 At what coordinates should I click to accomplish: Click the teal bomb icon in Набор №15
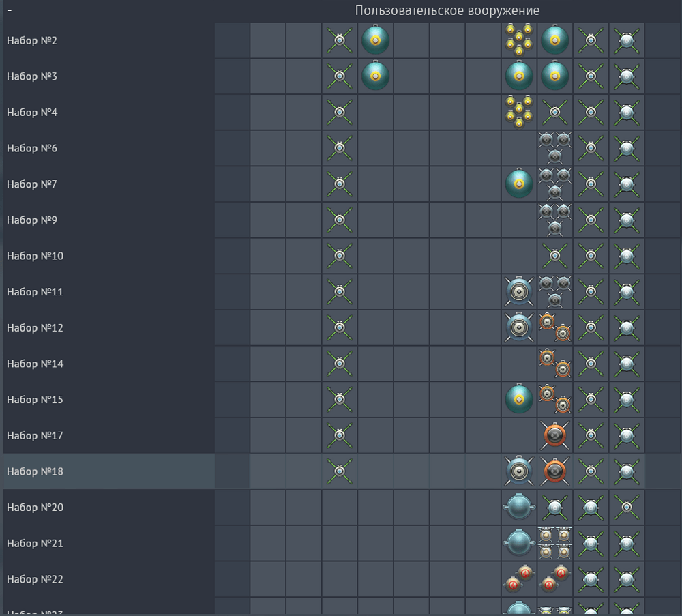click(x=519, y=399)
